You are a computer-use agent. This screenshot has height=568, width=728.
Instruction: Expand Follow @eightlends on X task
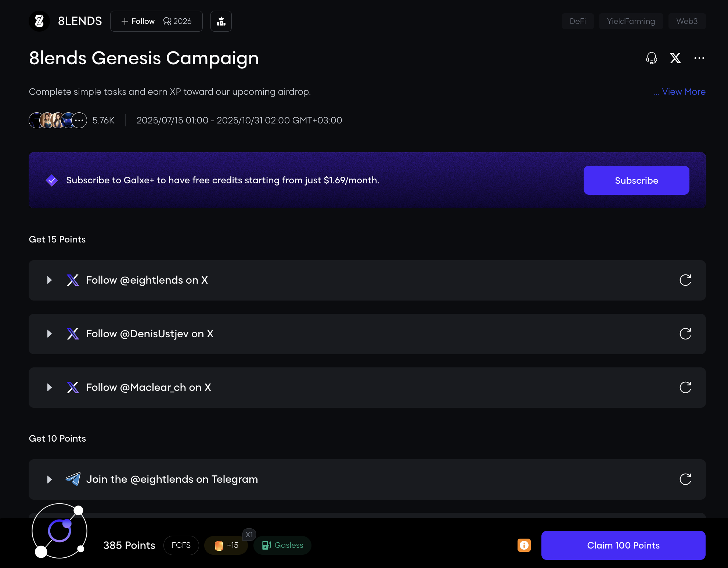coord(49,280)
